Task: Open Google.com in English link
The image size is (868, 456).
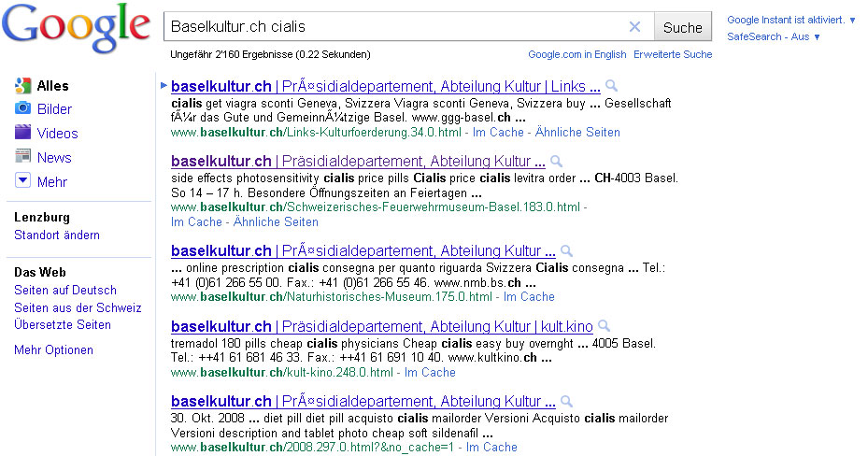Action: click(x=576, y=54)
